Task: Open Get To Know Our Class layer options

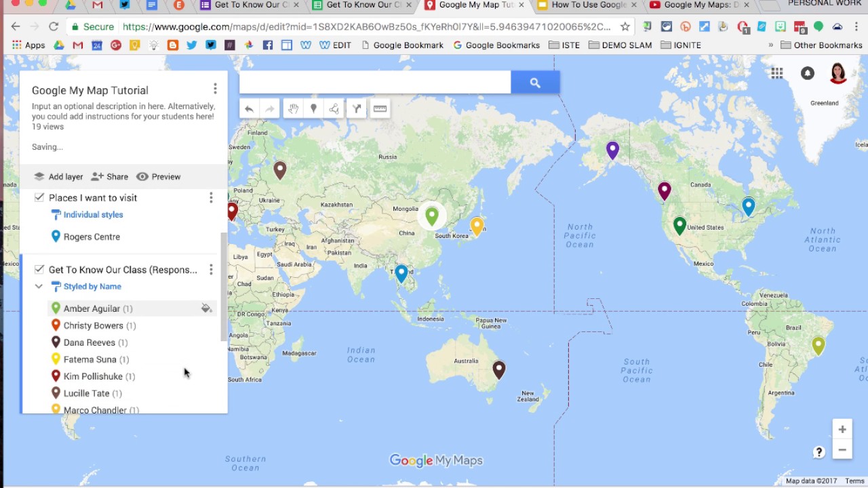Action: (211, 270)
